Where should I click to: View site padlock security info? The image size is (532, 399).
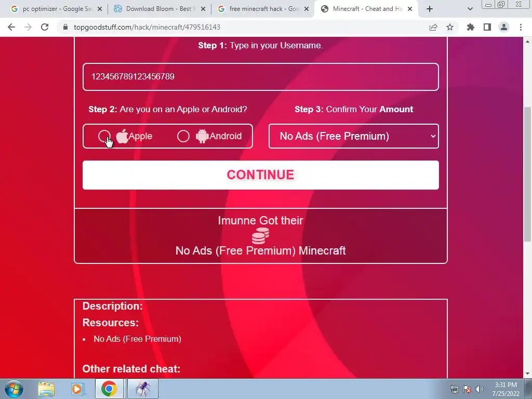pyautogui.click(x=65, y=27)
